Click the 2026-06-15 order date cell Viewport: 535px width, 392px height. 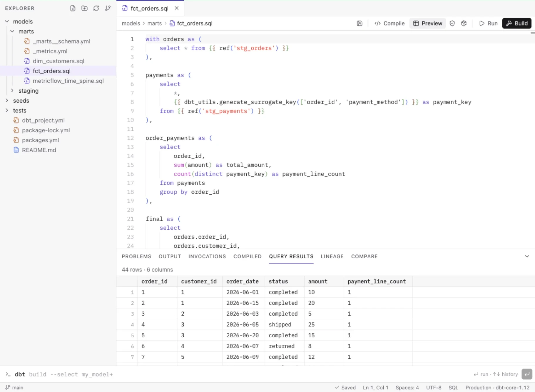pyautogui.click(x=244, y=303)
